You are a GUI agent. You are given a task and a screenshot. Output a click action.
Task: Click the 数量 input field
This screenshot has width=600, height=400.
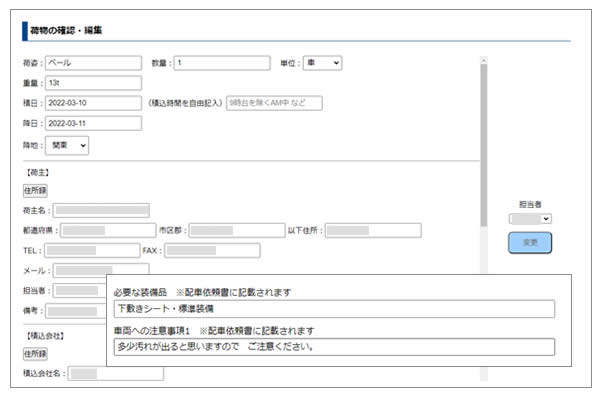tap(222, 63)
